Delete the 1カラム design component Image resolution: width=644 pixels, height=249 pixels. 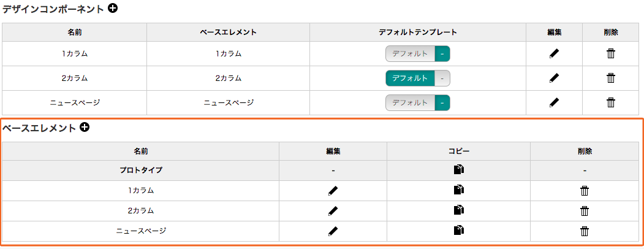pyautogui.click(x=610, y=53)
